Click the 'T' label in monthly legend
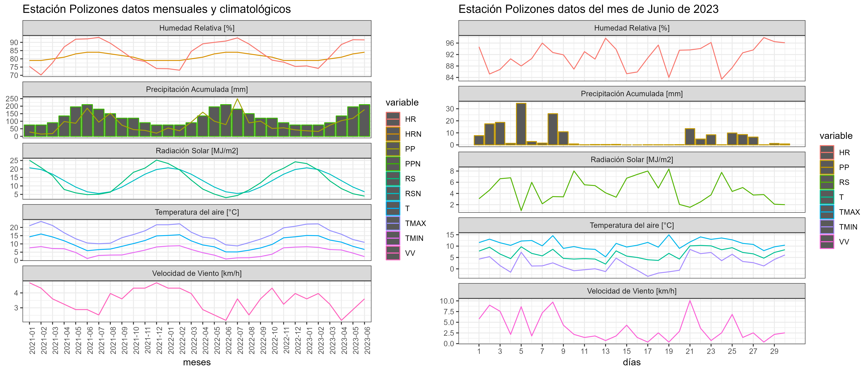Screen dimensions: 868x372 tap(407, 209)
